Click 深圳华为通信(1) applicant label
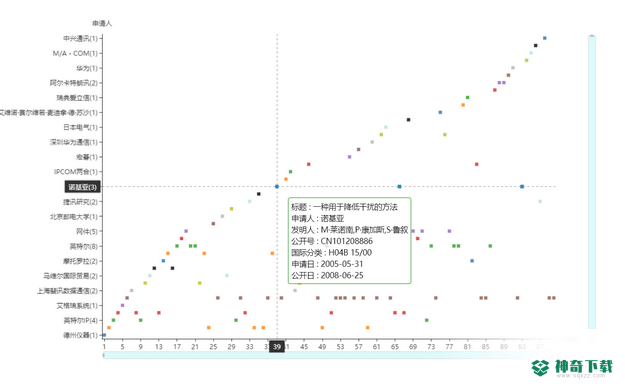 (x=74, y=142)
